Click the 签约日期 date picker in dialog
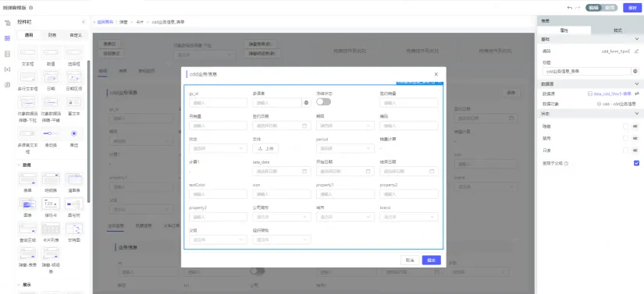644x294 pixels. pos(282,126)
